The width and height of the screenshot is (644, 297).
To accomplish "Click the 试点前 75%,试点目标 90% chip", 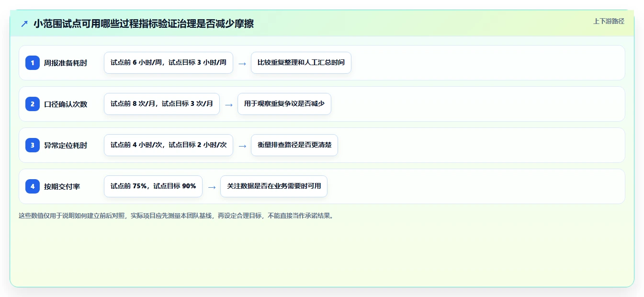I will tap(153, 186).
